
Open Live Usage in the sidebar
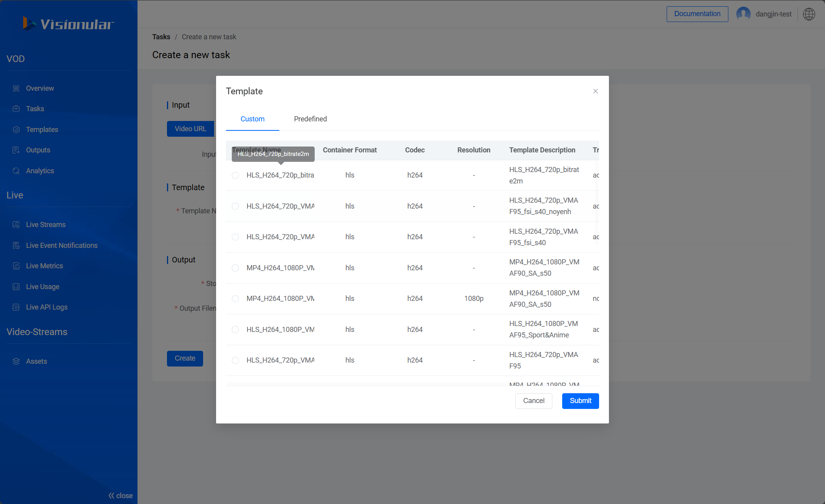[x=43, y=287]
